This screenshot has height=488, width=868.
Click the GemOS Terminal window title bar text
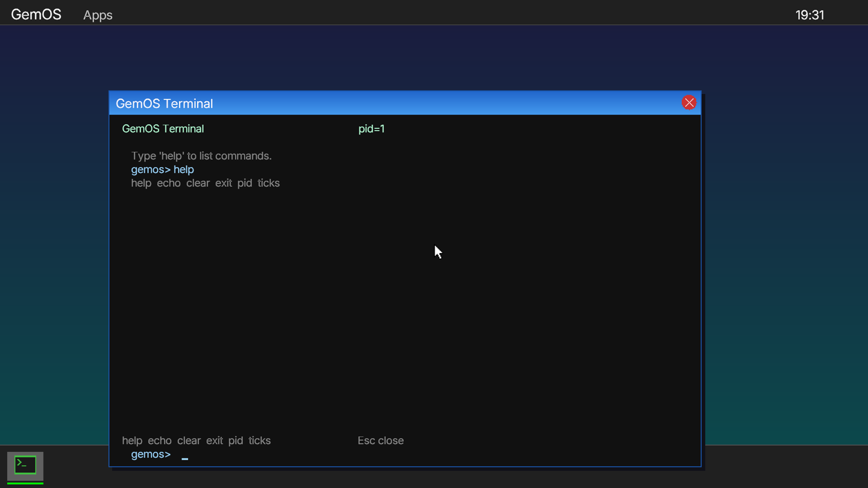(x=164, y=104)
